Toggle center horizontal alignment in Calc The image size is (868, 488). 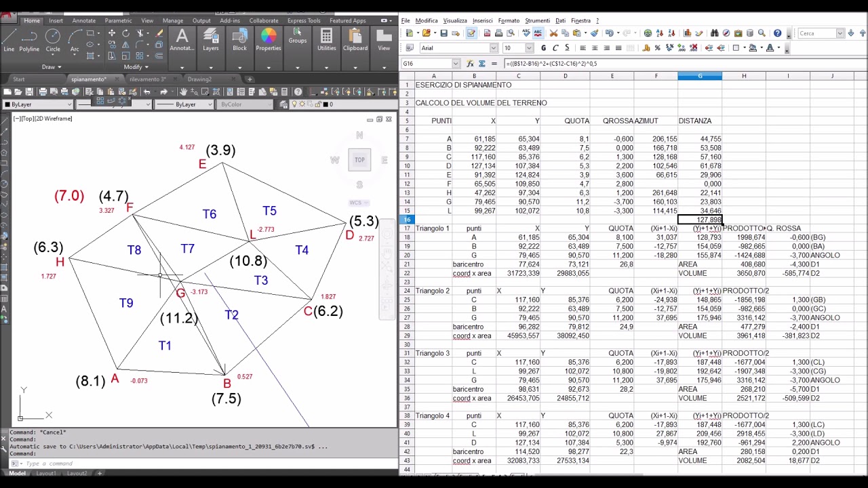click(595, 47)
